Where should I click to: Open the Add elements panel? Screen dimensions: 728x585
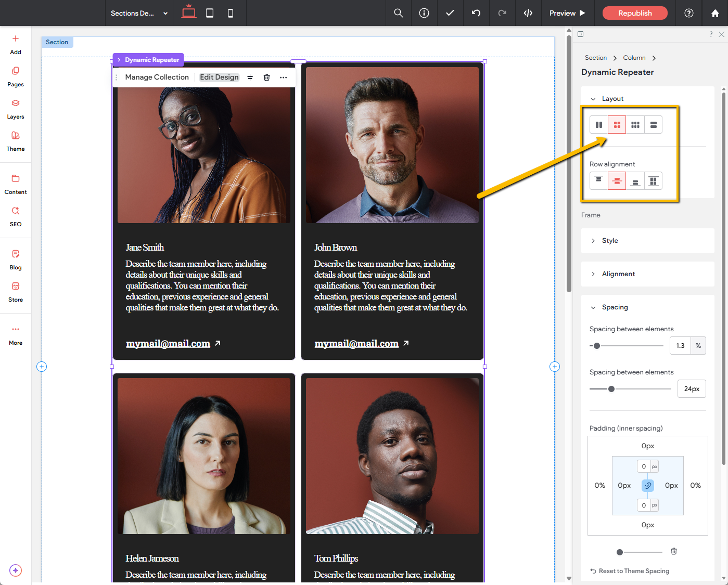16,45
